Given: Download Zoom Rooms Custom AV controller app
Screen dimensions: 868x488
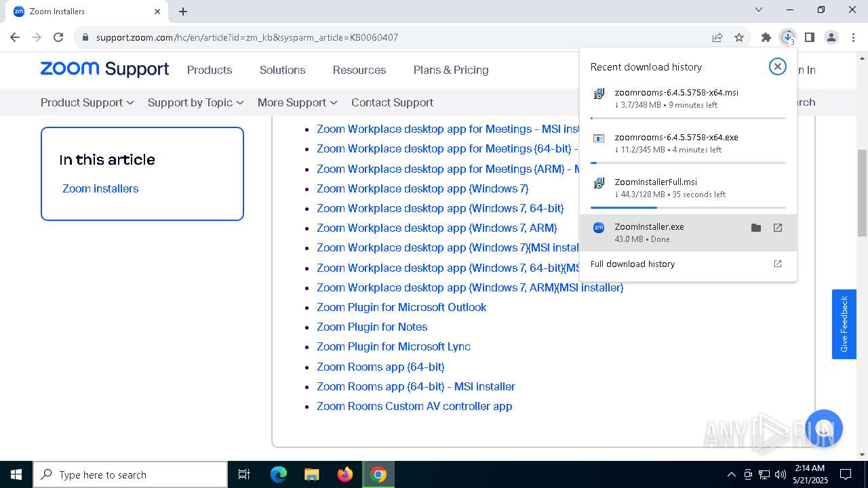Looking at the screenshot, I should click(x=414, y=406).
